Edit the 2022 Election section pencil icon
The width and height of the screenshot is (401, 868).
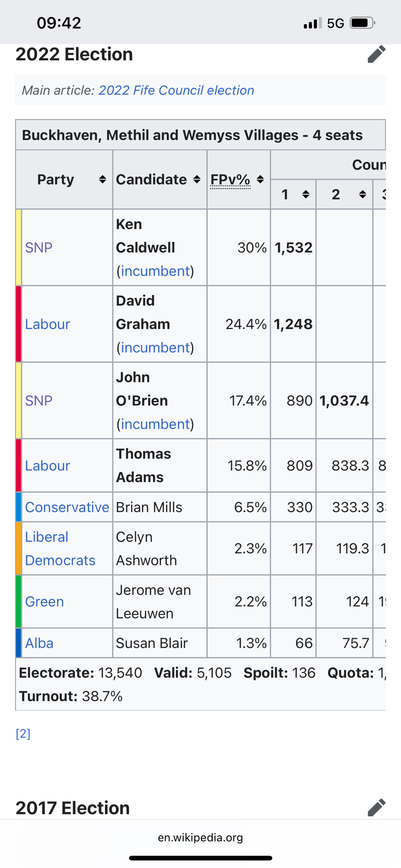click(376, 54)
